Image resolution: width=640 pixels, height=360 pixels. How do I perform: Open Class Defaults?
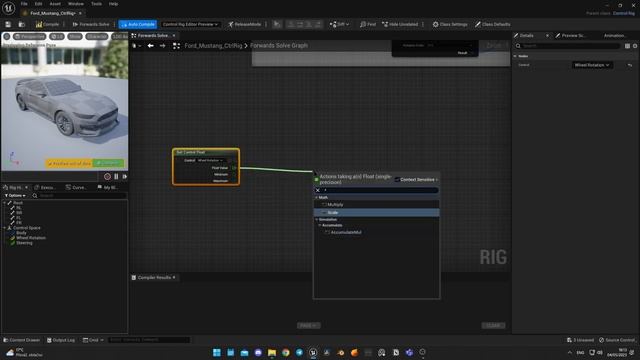[x=493, y=24]
